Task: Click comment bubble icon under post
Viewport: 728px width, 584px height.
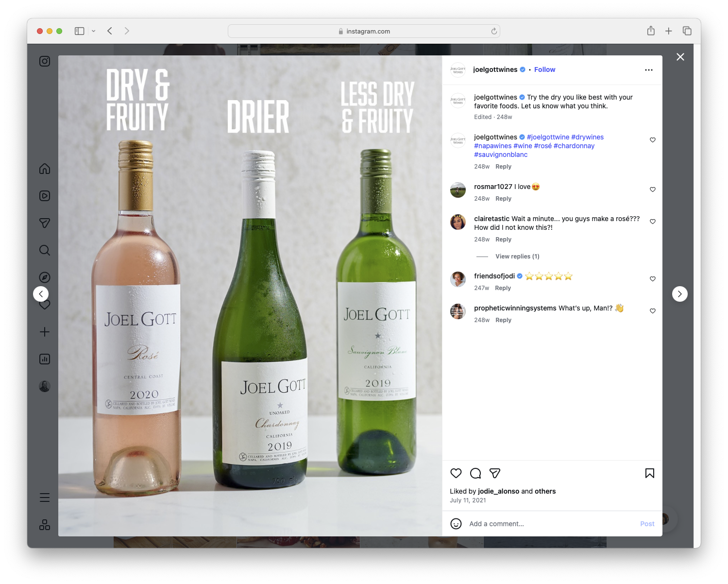Action: click(x=475, y=473)
